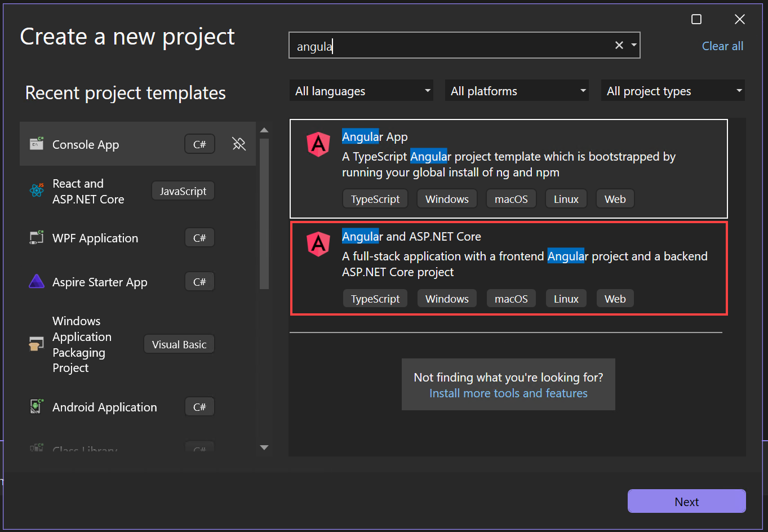Viewport: 768px width, 532px height.
Task: Click the Next button
Action: [686, 501]
